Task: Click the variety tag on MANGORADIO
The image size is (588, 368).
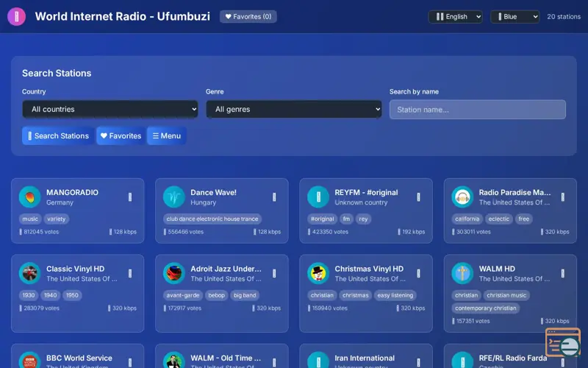Action: pos(57,219)
